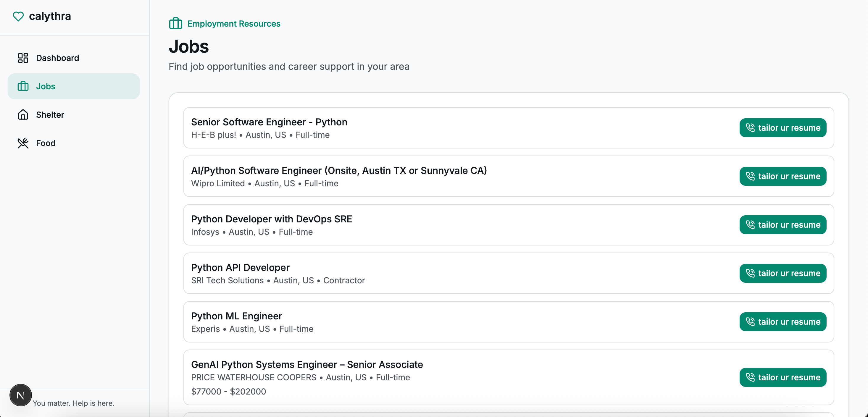Open the Shelter sidebar item
Image resolution: width=868 pixels, height=417 pixels.
coord(50,114)
